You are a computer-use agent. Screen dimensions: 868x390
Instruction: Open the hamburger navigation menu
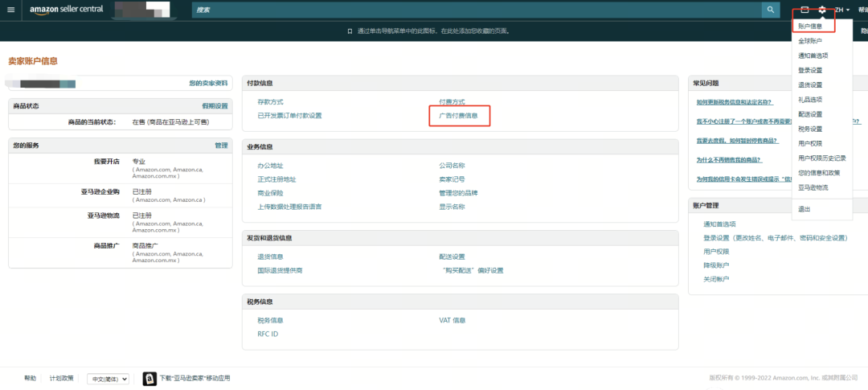[10, 10]
